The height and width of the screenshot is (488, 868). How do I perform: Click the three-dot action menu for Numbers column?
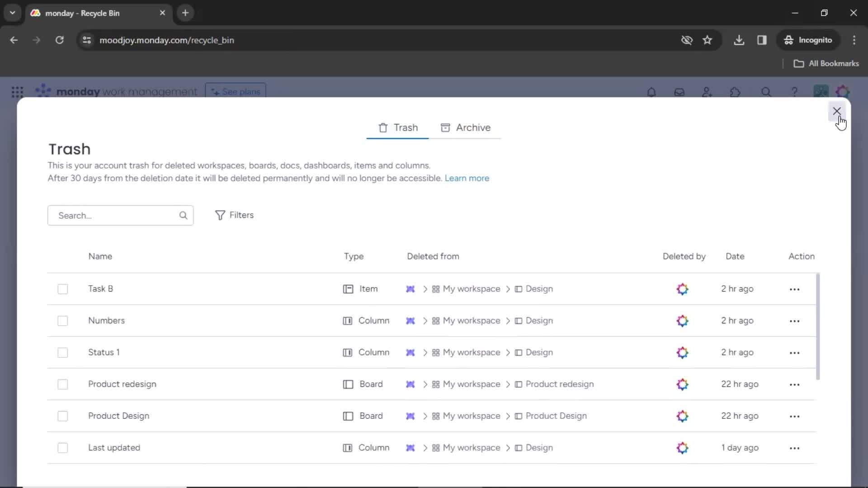coord(795,320)
